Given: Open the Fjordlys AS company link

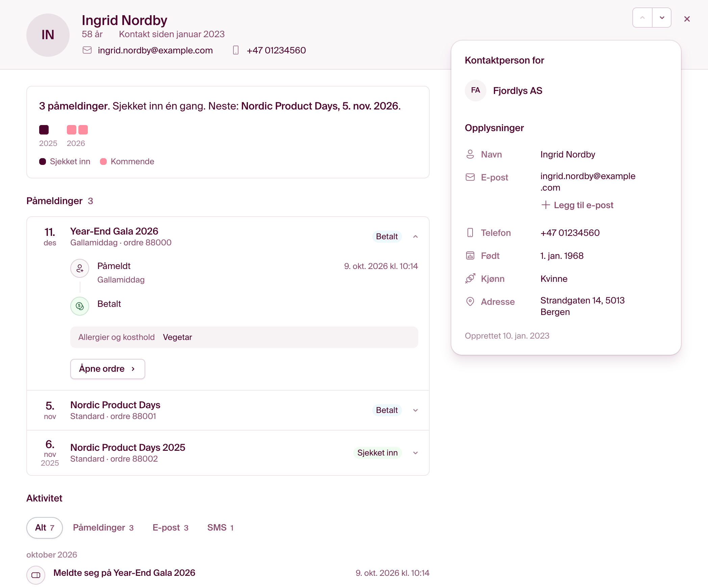Looking at the screenshot, I should pyautogui.click(x=517, y=91).
